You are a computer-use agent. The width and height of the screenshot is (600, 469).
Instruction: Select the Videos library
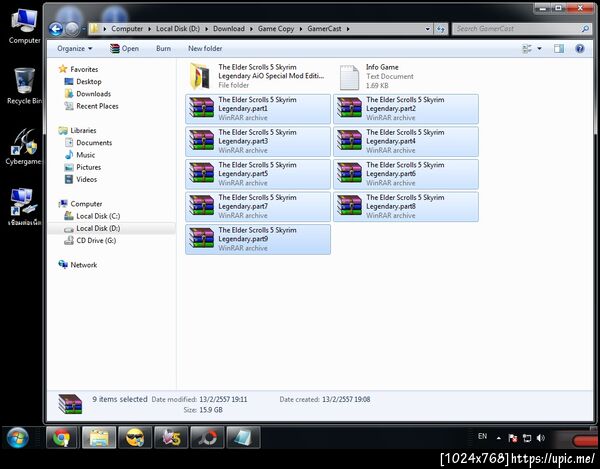[x=81, y=179]
